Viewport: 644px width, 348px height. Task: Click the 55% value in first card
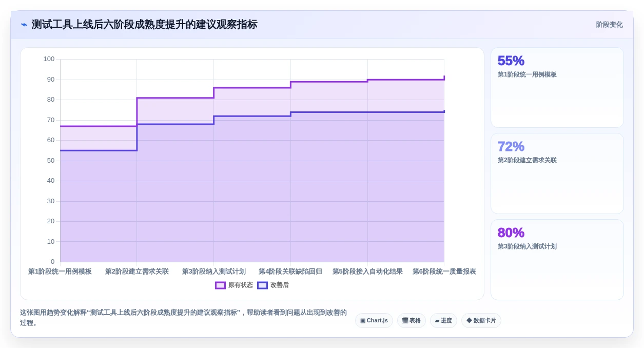(x=511, y=61)
